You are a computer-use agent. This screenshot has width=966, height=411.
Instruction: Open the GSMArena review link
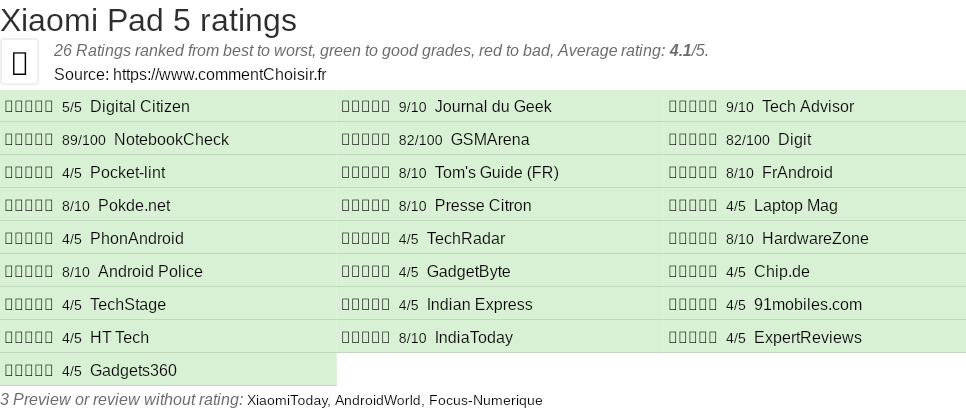point(490,140)
